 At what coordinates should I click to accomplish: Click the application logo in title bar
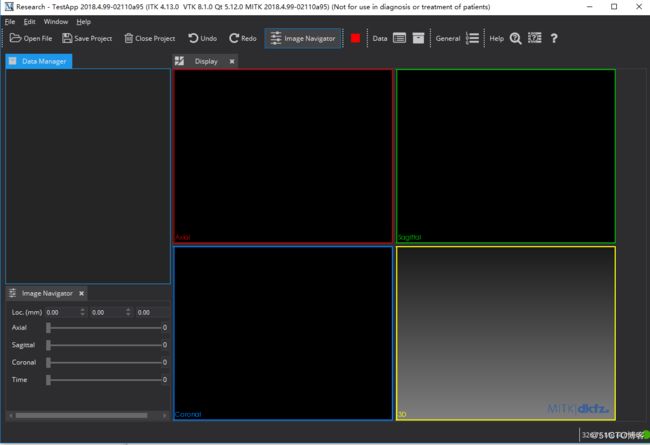click(8, 7)
